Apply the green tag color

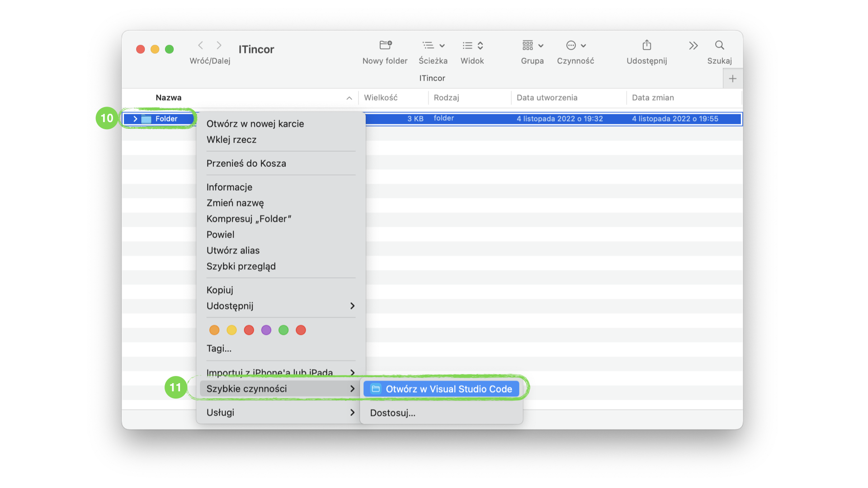(283, 330)
